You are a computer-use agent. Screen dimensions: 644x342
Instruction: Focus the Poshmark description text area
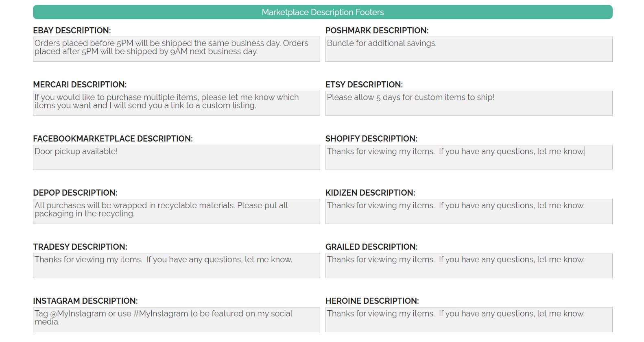pos(469,49)
